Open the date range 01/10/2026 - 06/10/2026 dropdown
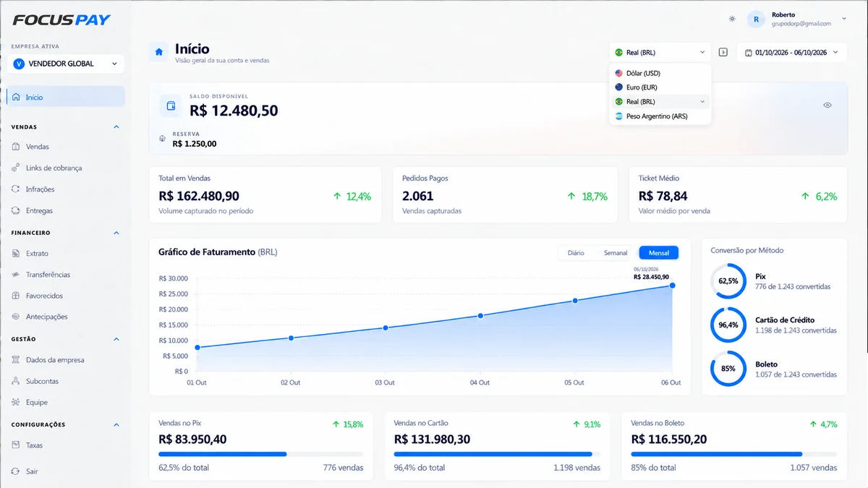Viewport: 868px width, 488px height. point(791,52)
